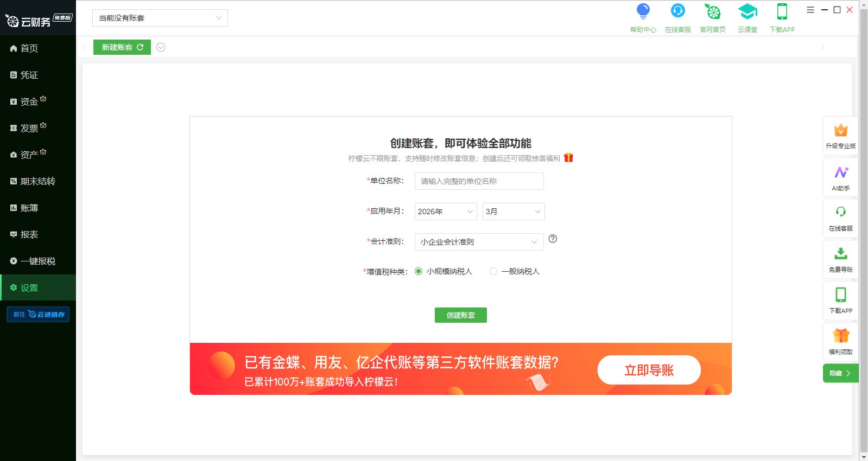868x461 pixels.
Task: Open the 一键报税 sidebar menu item
Action: [x=37, y=261]
